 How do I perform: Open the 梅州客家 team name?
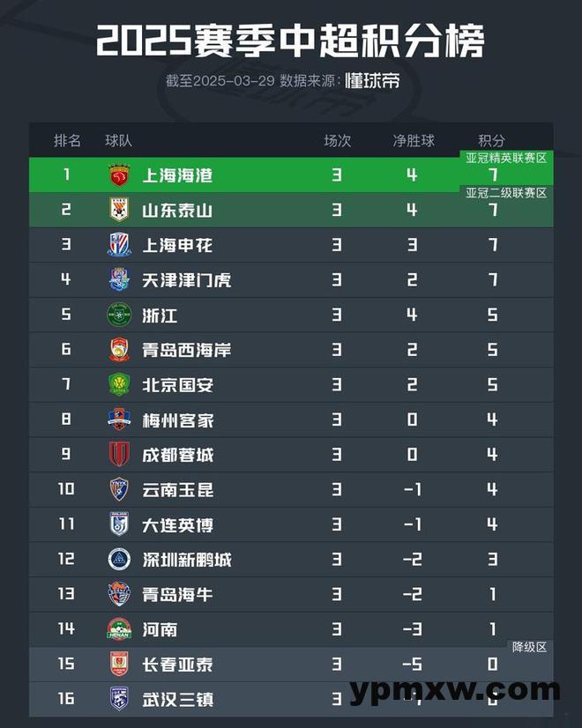pos(178,420)
